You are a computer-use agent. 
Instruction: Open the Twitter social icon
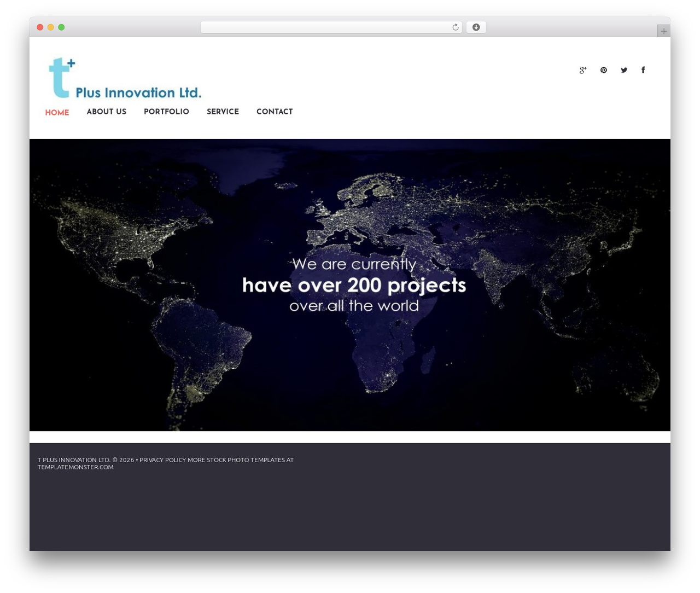624,70
